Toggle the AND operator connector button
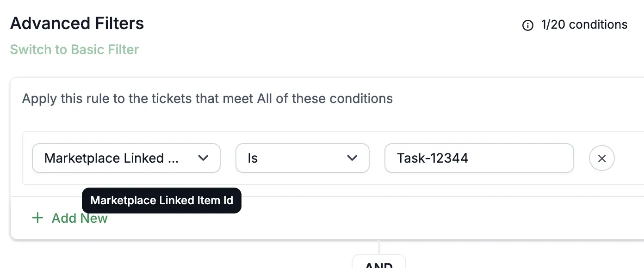644x268 pixels. [379, 262]
